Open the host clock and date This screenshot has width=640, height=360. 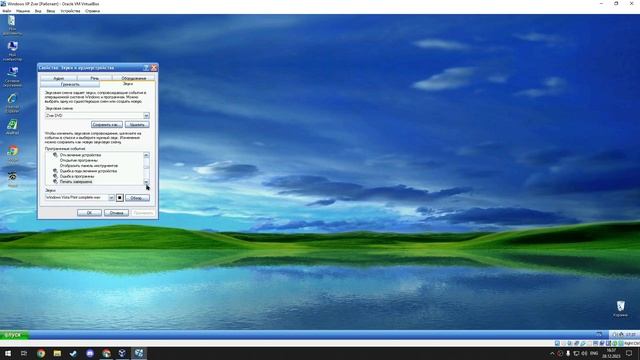(x=611, y=353)
